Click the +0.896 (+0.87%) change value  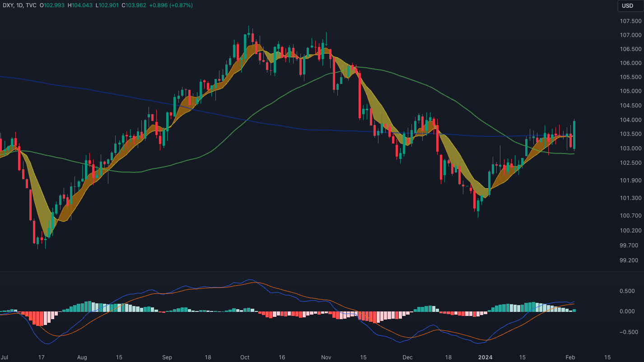173,5
